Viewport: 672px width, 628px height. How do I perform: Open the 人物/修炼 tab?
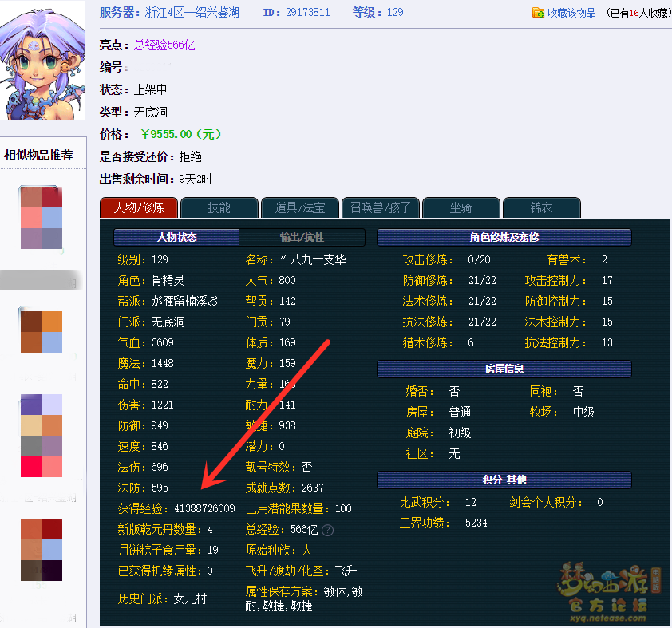point(139,207)
